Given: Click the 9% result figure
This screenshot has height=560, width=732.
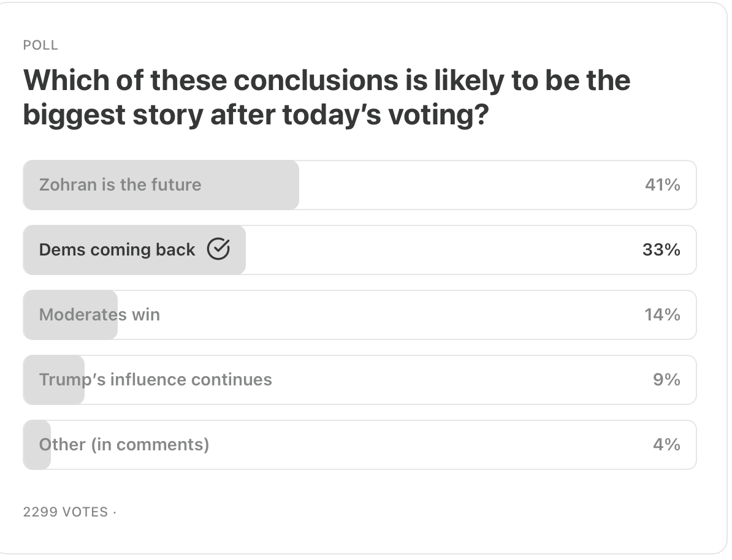Looking at the screenshot, I should (666, 380).
